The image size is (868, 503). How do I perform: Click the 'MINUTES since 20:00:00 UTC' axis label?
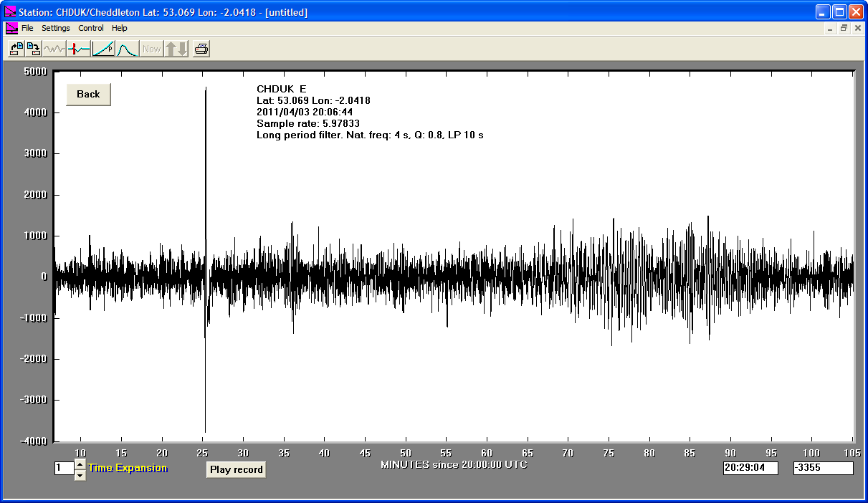[454, 464]
